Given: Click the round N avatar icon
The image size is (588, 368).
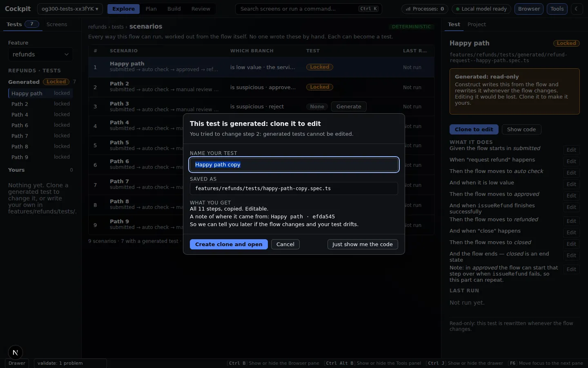Looking at the screenshot, I should [15, 352].
